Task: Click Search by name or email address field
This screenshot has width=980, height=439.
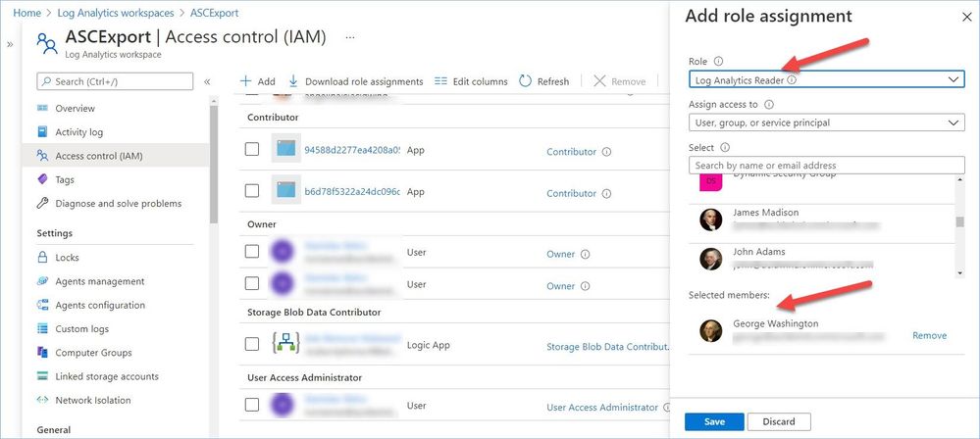Action: (826, 165)
